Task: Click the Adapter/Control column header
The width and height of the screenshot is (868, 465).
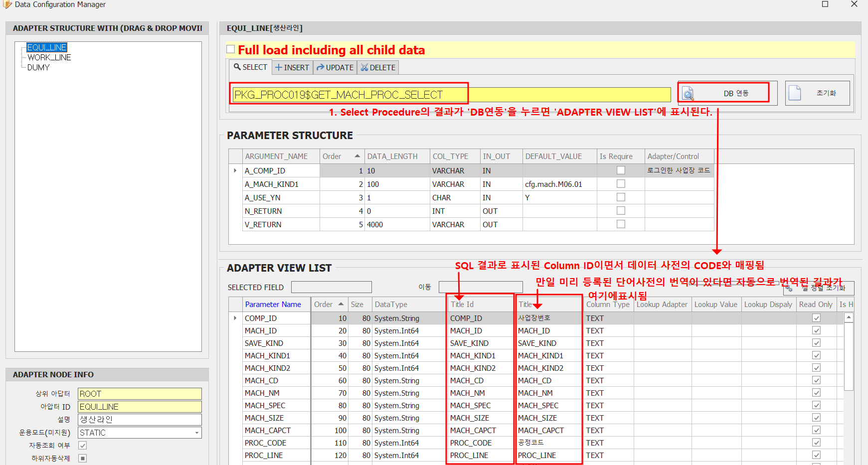Action: click(x=679, y=156)
